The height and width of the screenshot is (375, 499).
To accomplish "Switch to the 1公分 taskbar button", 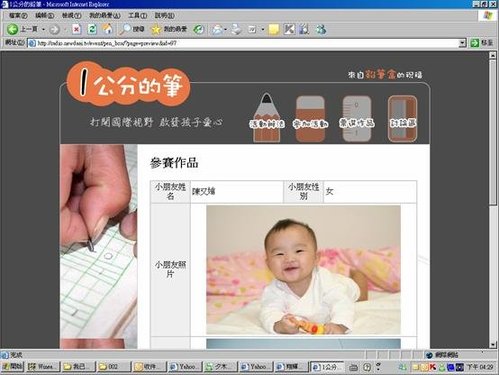I will coord(327,367).
